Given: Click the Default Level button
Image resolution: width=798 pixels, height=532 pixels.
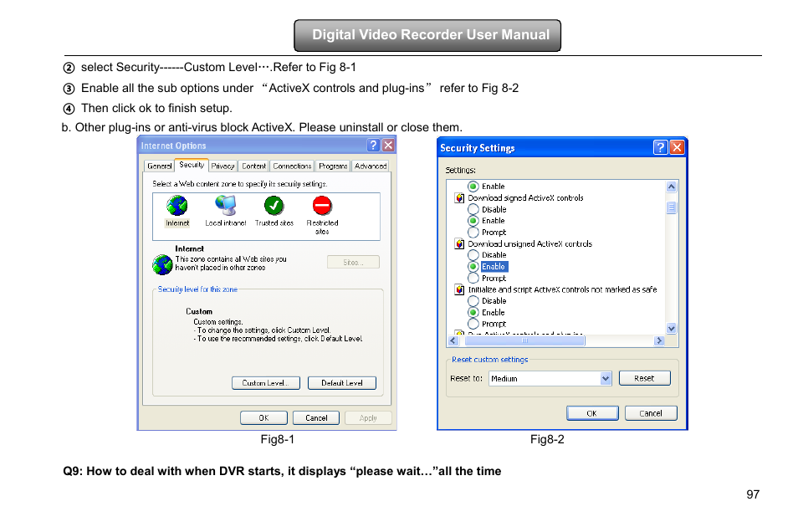Looking at the screenshot, I should tap(342, 383).
